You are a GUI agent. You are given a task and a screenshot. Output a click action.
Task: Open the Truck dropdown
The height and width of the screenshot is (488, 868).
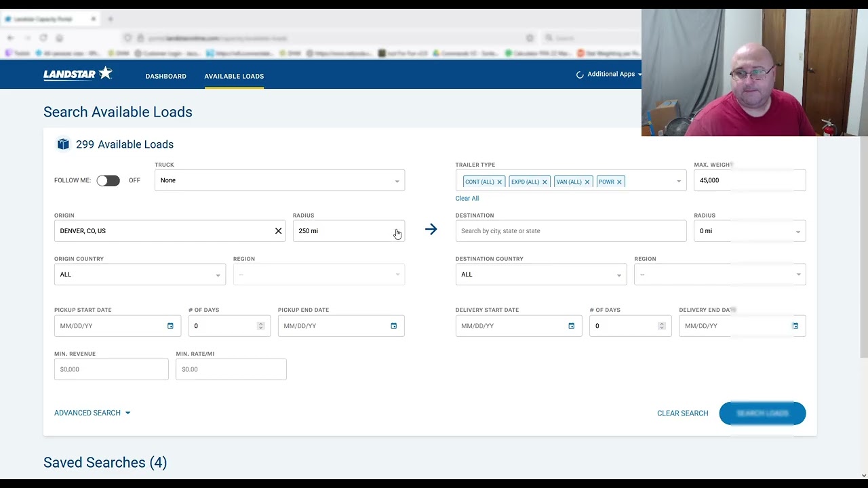pyautogui.click(x=279, y=180)
